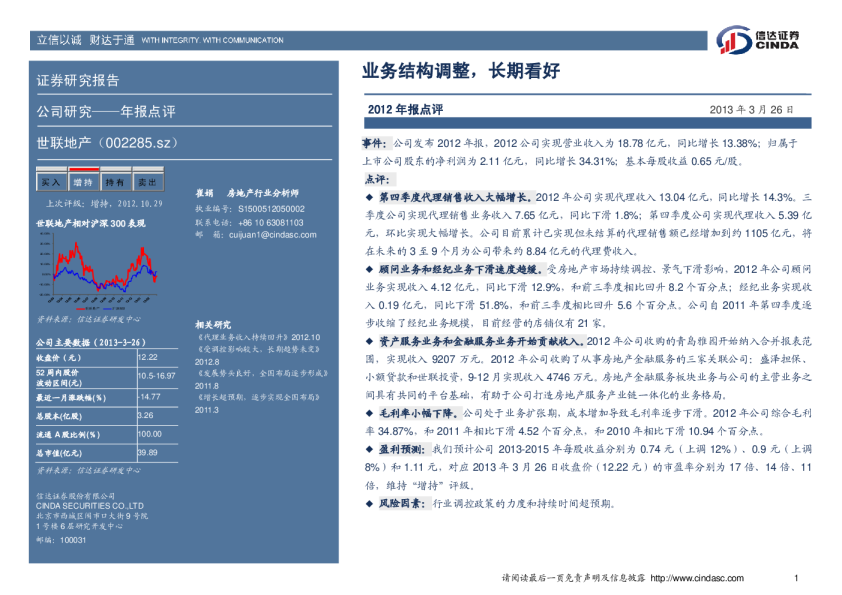This screenshot has height=595, width=842.
Task: Select the 买入 rating box
Action: coord(50,182)
